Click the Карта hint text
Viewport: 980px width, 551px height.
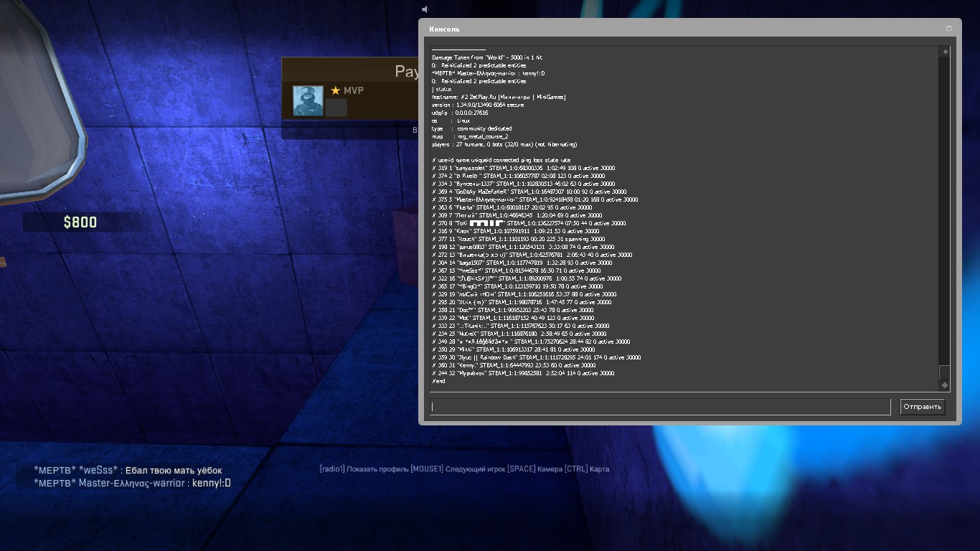[599, 469]
